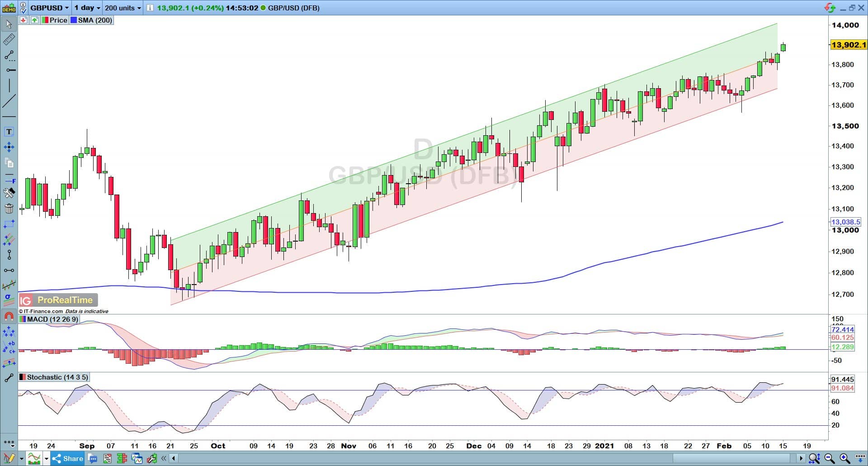Open the SMA (200) indicator tab

coord(91,20)
